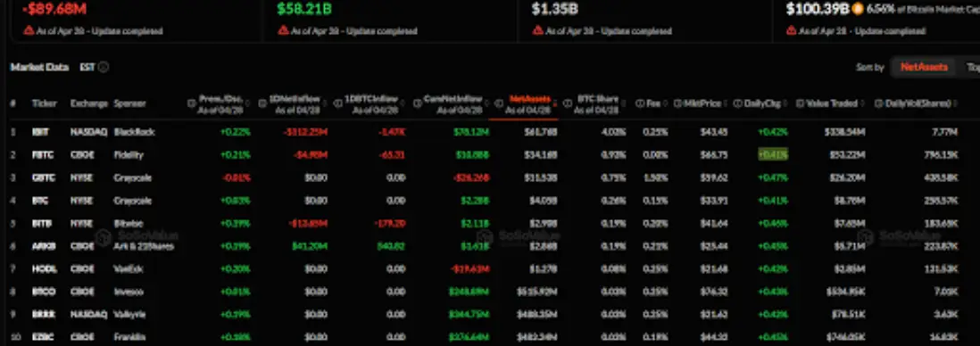Select NetAssets sort by tab
Image resolution: width=980 pixels, height=346 pixels.
pyautogui.click(x=924, y=67)
